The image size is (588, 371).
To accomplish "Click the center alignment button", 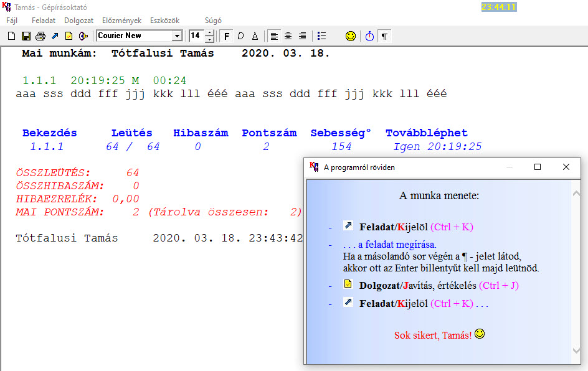I will pyautogui.click(x=288, y=36).
